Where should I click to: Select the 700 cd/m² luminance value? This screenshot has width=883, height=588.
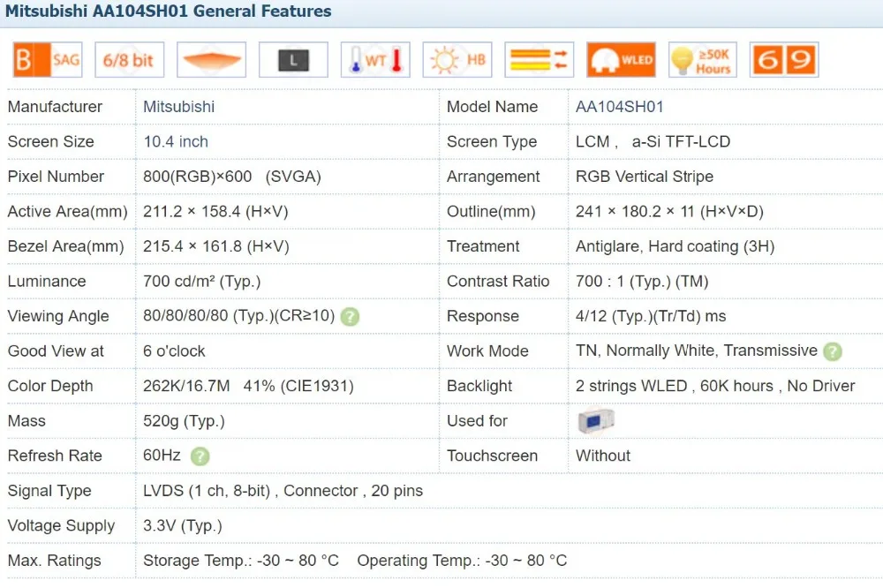[x=201, y=282]
